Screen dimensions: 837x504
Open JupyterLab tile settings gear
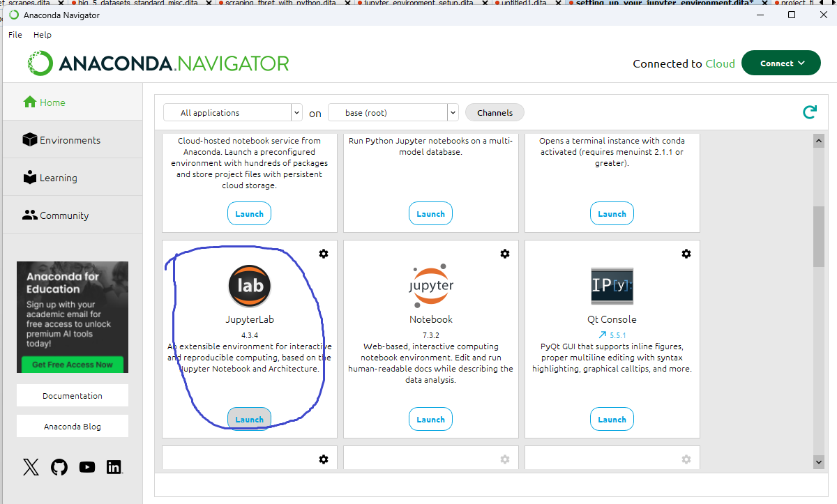point(324,254)
